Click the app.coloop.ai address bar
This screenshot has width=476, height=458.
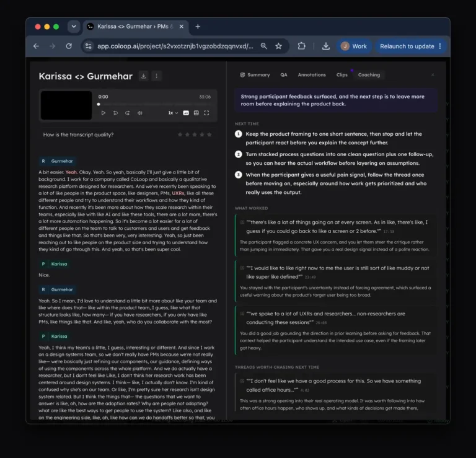pyautogui.click(x=175, y=46)
